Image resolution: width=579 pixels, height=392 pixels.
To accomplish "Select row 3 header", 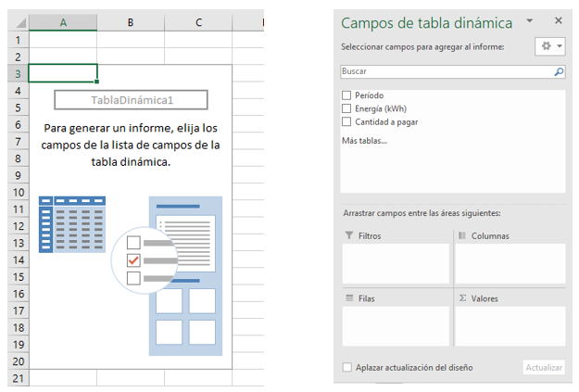I will click(x=18, y=74).
